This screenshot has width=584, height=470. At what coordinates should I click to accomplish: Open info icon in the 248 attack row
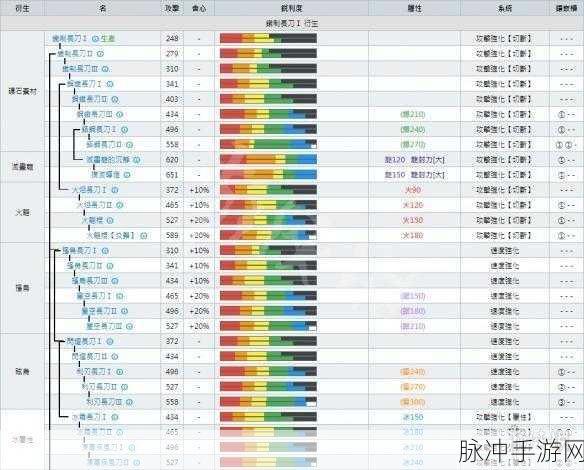(x=95, y=38)
